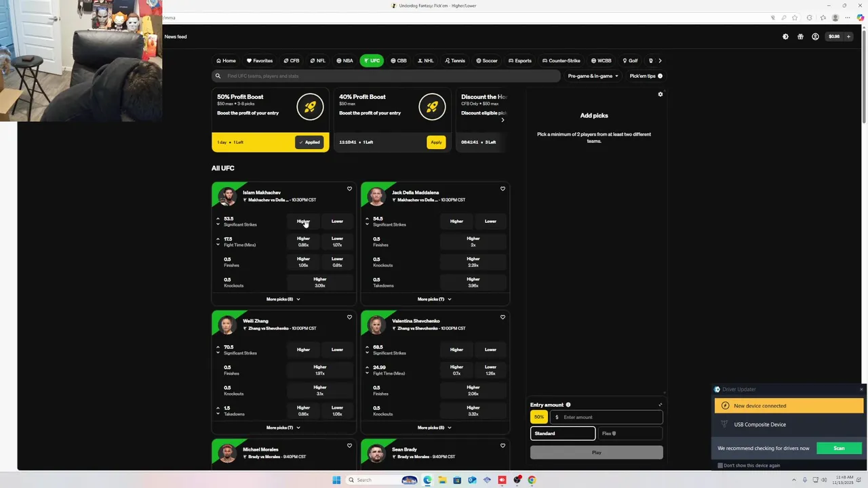
Task: Toggle the yellow 50% boost chip
Action: click(x=539, y=417)
